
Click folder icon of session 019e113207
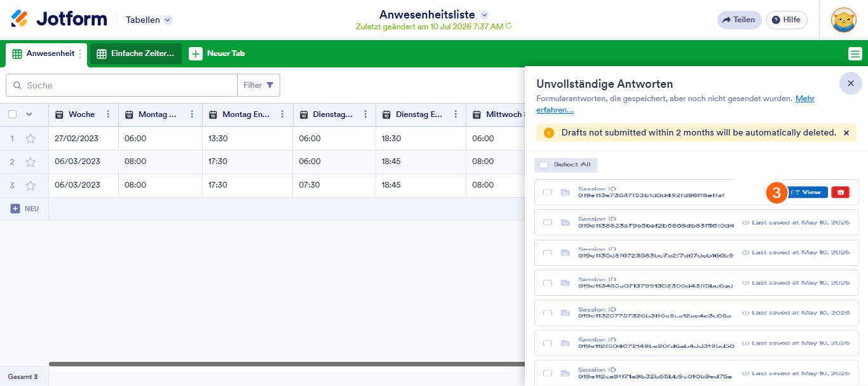[x=565, y=313]
